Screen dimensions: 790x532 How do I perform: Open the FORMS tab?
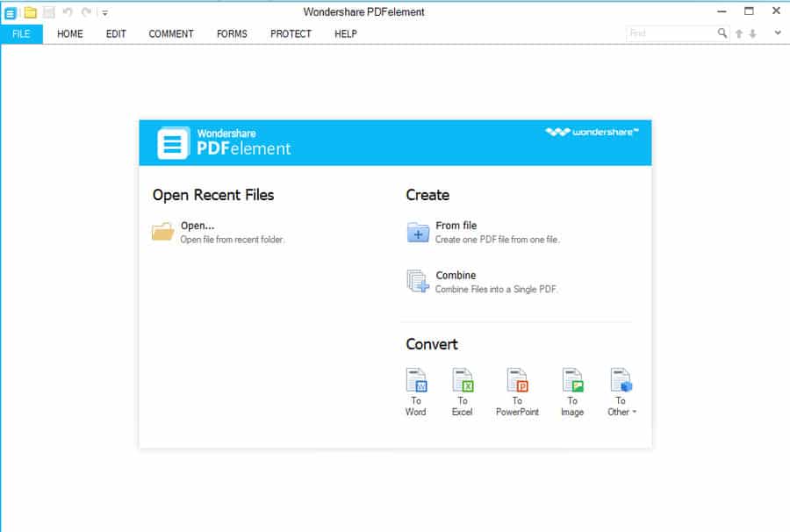point(232,33)
